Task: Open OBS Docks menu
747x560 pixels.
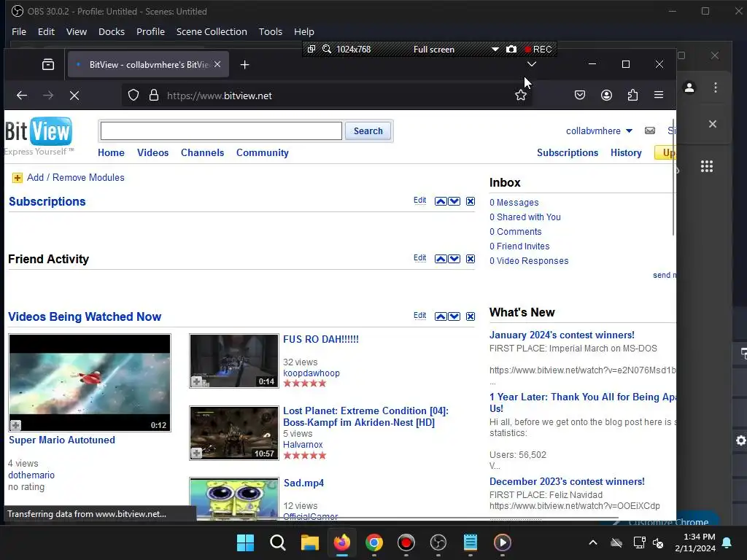Action: pos(112,31)
